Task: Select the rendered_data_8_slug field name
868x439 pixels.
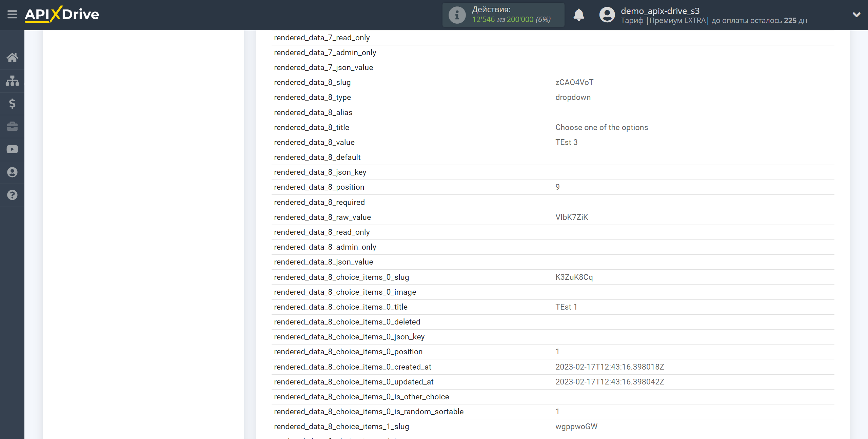Action: click(312, 82)
